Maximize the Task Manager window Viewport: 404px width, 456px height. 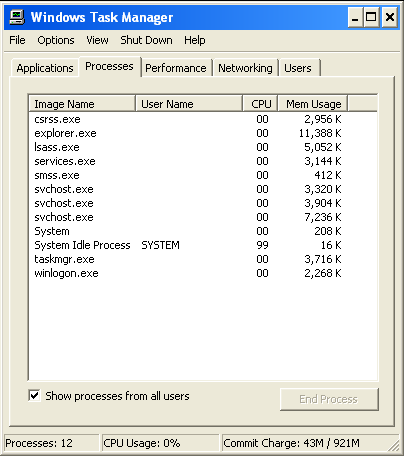click(371, 17)
